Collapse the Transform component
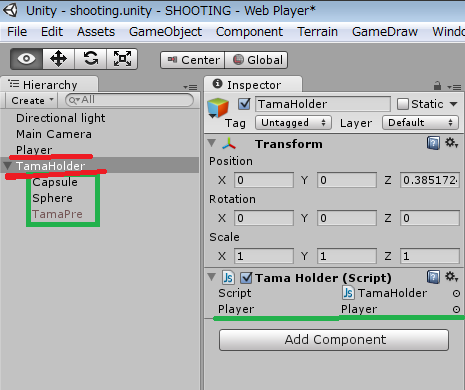Image resolution: width=465 pixels, height=390 pixels. point(212,143)
